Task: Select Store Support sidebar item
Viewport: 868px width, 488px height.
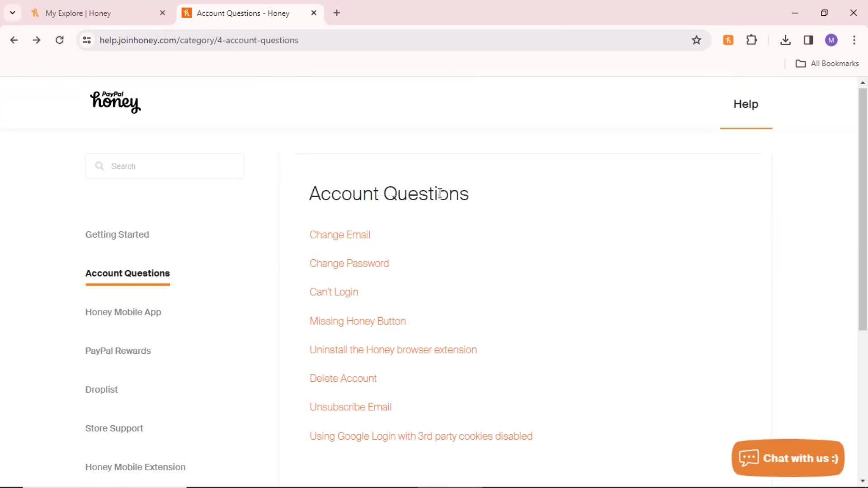Action: click(114, 428)
